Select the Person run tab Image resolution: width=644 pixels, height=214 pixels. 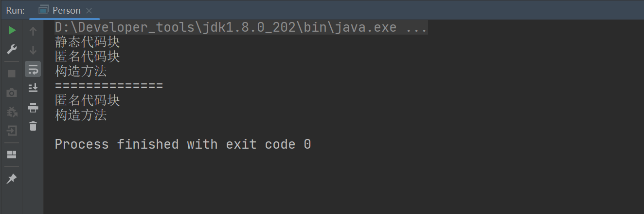tap(65, 10)
